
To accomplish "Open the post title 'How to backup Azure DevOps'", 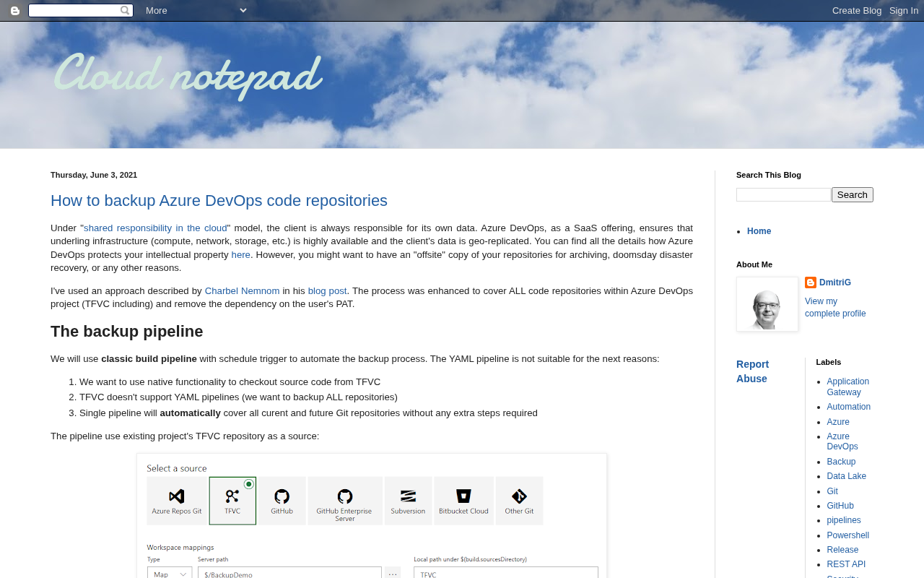I will tap(219, 201).
